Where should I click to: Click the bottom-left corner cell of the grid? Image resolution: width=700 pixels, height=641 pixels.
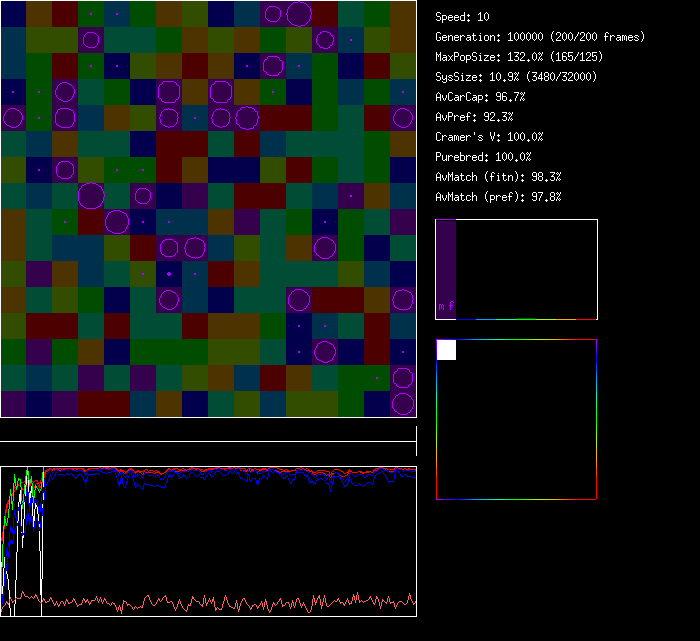point(13,404)
